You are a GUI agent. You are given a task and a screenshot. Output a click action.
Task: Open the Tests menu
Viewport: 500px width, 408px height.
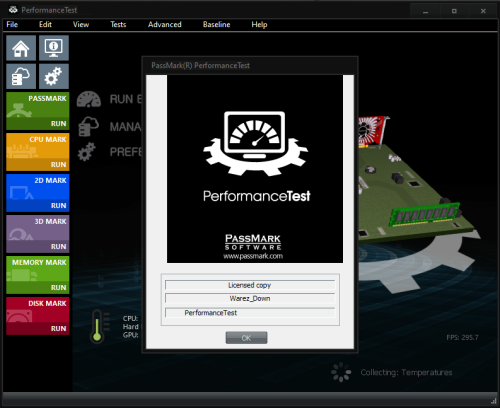point(118,25)
